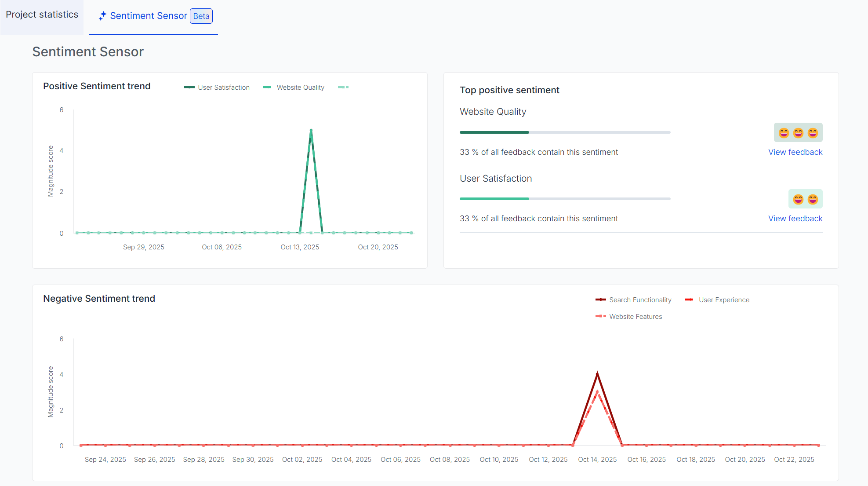Click the Website Quality percentage progress bar

pyautogui.click(x=565, y=132)
